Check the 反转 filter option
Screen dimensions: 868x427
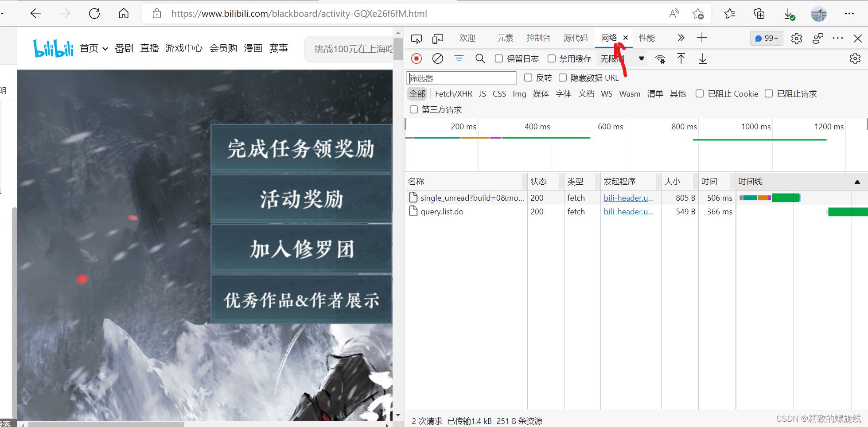(x=528, y=78)
